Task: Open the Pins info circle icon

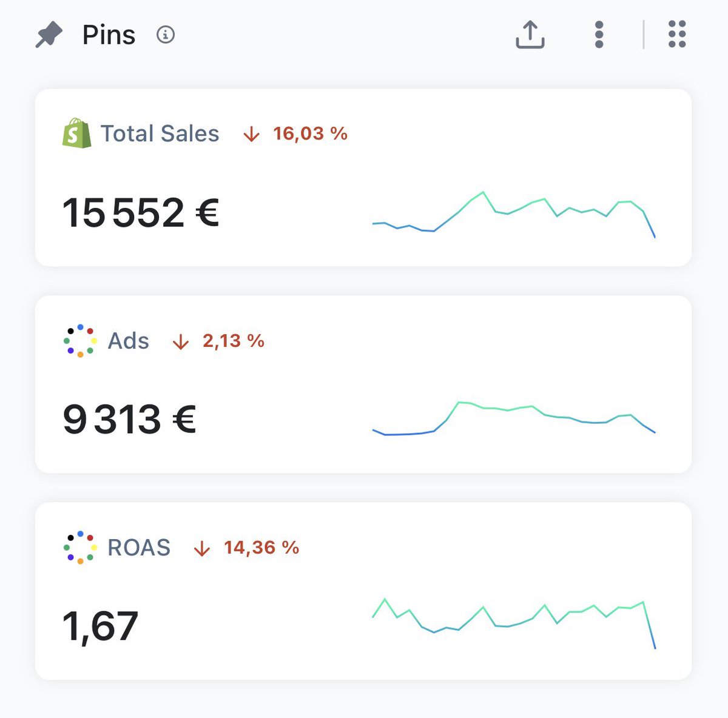Action: tap(166, 35)
